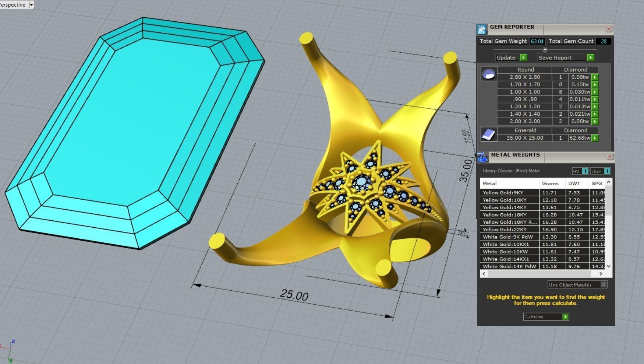Select the White Gold:14KX1 row
Screen dimensions: 644x364
pyautogui.click(x=542, y=259)
